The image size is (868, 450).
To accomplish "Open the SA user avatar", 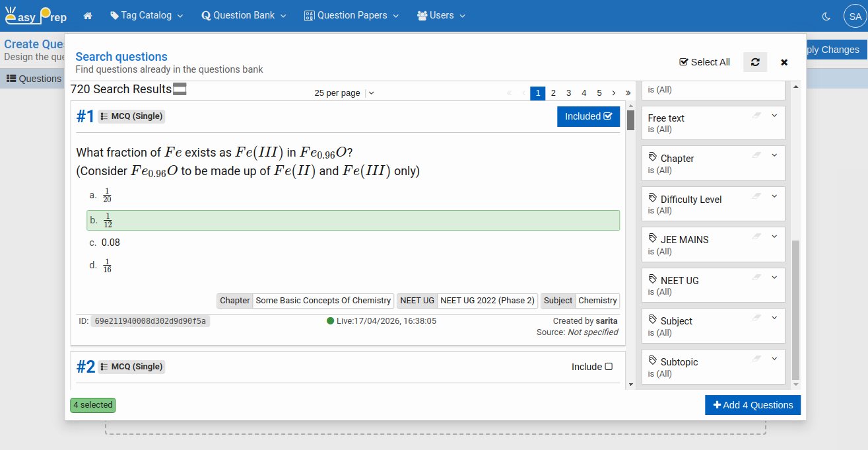I will coord(855,16).
